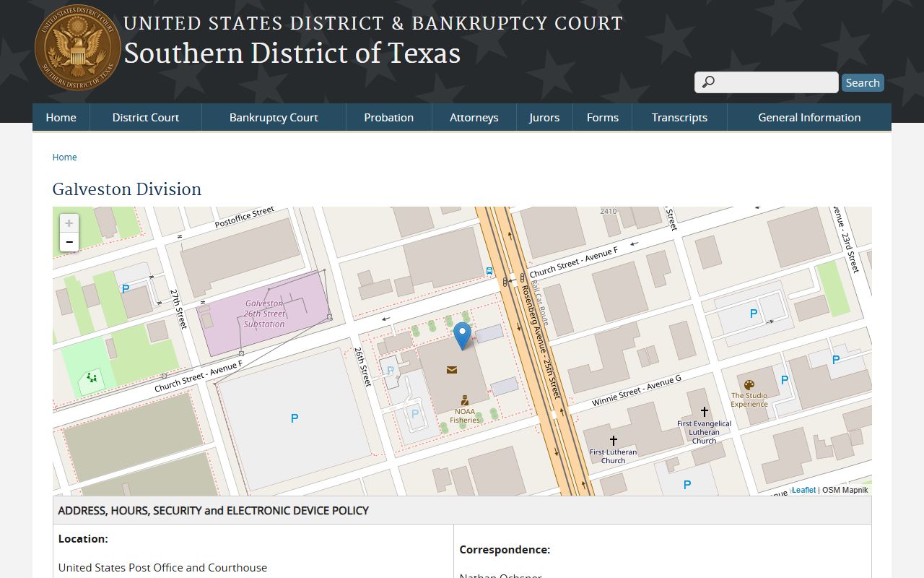Go to the Probation menu
This screenshot has width=924, height=578.
click(x=389, y=118)
